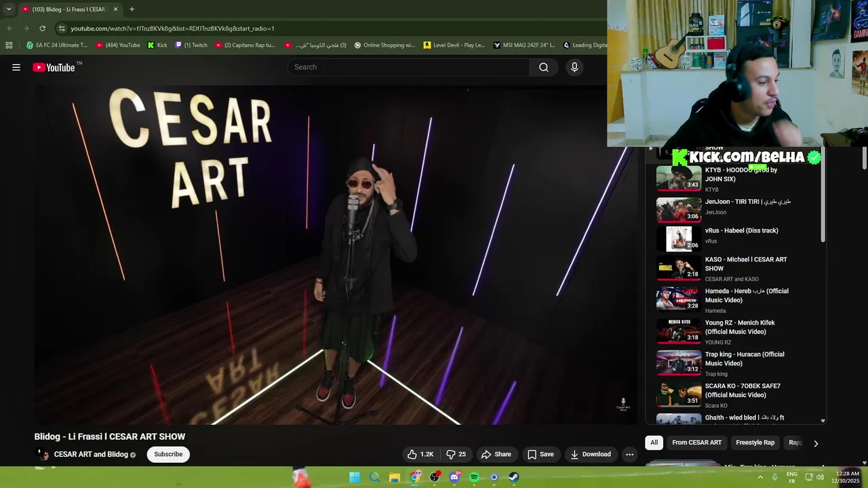Click the Share button
The width and height of the screenshot is (868, 488).
tap(496, 454)
